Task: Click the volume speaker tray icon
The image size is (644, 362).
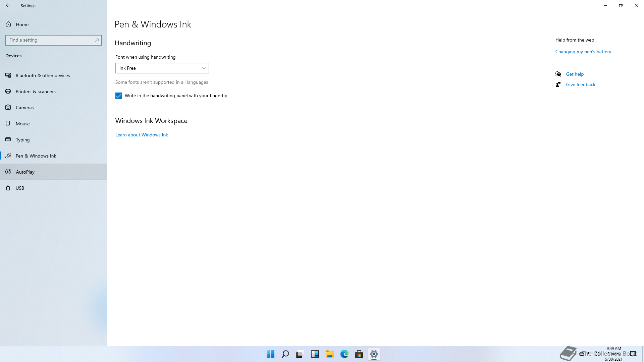Action: click(598, 354)
